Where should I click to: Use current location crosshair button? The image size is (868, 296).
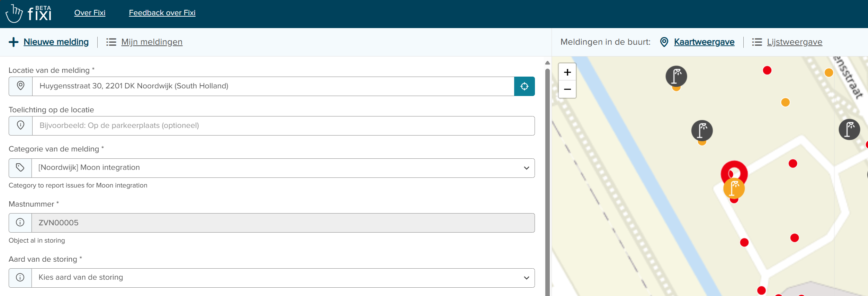pyautogui.click(x=524, y=86)
